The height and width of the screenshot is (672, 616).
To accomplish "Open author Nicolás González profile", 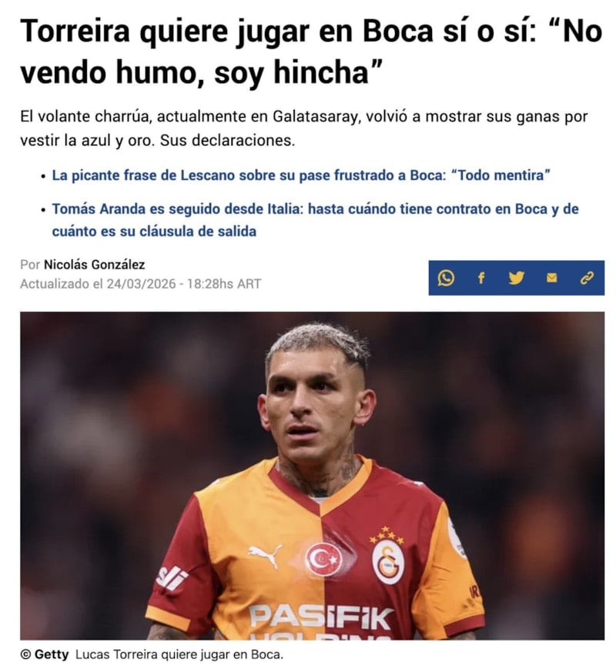I will tap(94, 265).
